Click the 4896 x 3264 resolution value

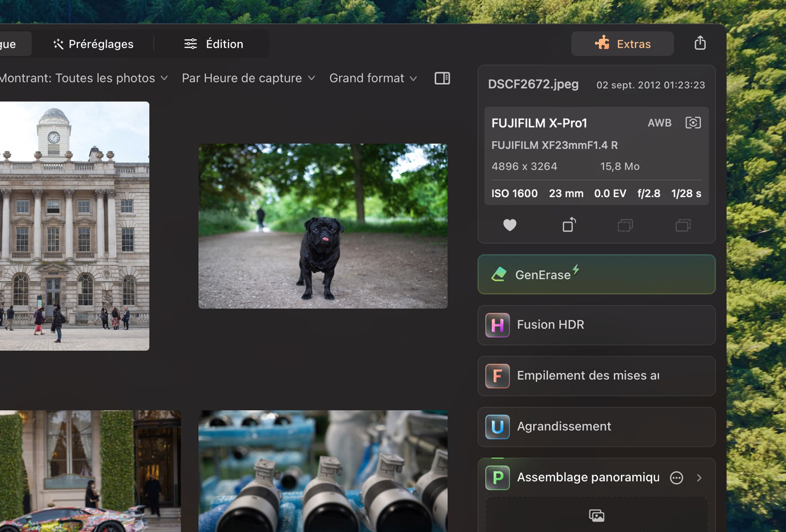tap(524, 167)
